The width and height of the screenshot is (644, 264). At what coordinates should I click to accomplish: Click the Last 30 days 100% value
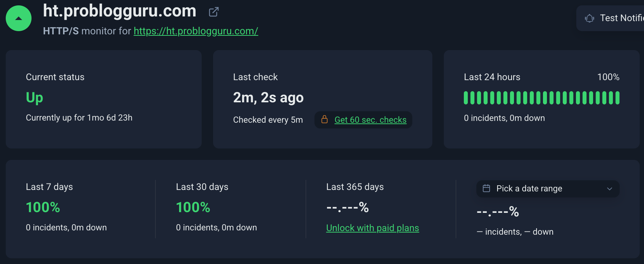click(193, 207)
